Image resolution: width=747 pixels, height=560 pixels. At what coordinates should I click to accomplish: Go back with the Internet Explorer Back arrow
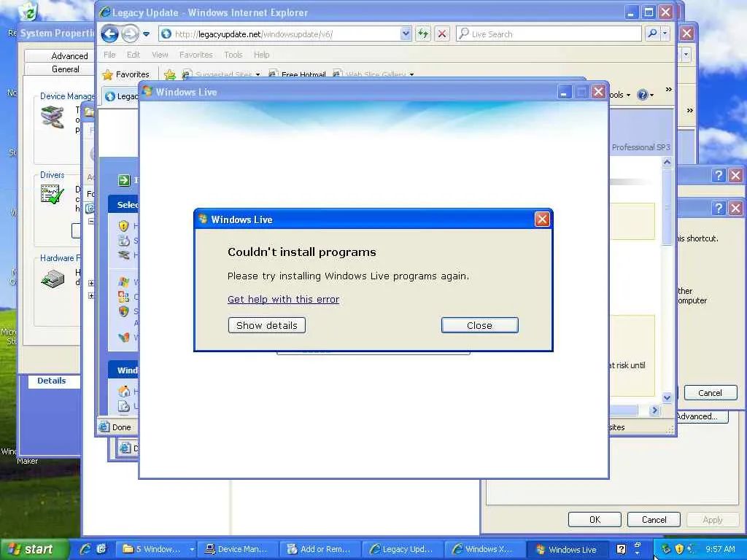click(x=109, y=34)
